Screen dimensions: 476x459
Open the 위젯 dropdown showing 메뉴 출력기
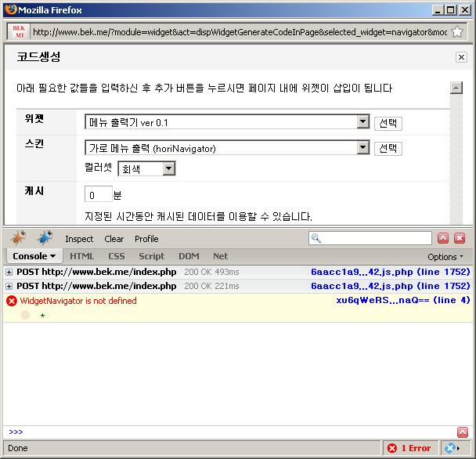click(x=227, y=122)
